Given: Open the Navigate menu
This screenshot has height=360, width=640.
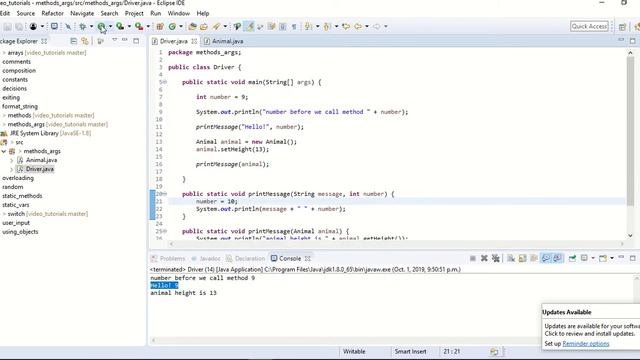Looking at the screenshot, I should (82, 13).
